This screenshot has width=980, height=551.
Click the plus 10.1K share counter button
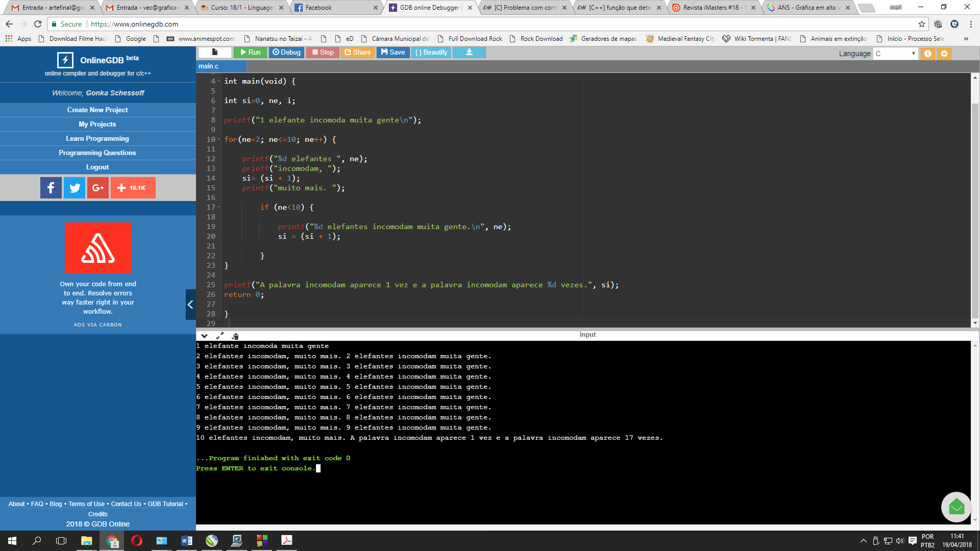click(x=133, y=188)
